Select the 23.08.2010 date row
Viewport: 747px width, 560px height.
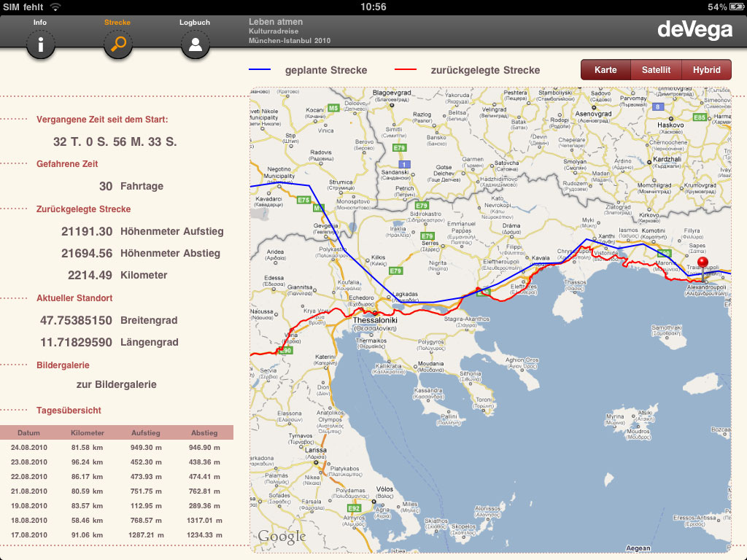(117, 462)
